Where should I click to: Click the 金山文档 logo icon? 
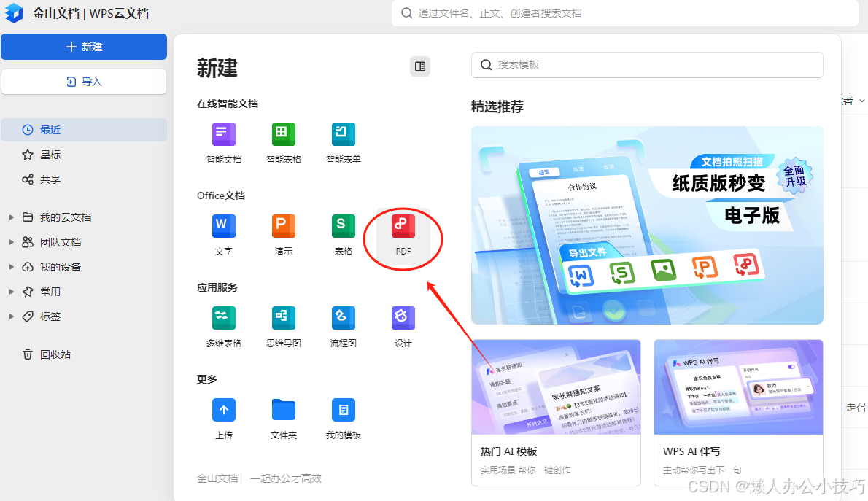click(14, 12)
